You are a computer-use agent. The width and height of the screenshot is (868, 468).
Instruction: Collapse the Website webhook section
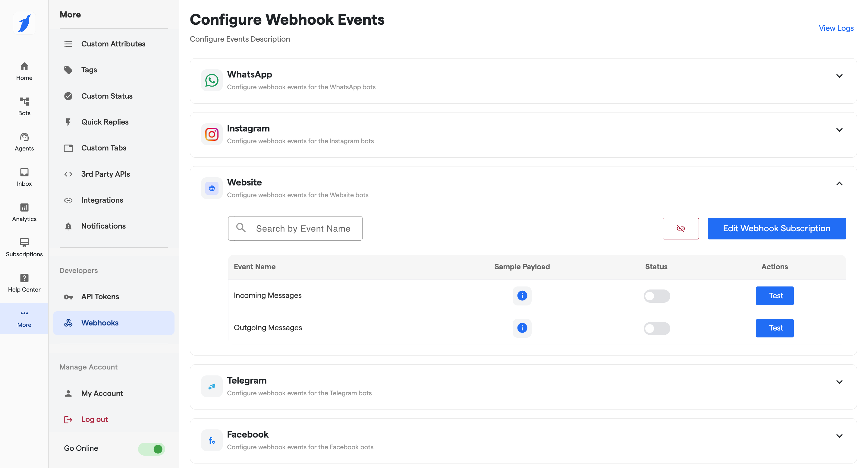click(839, 184)
